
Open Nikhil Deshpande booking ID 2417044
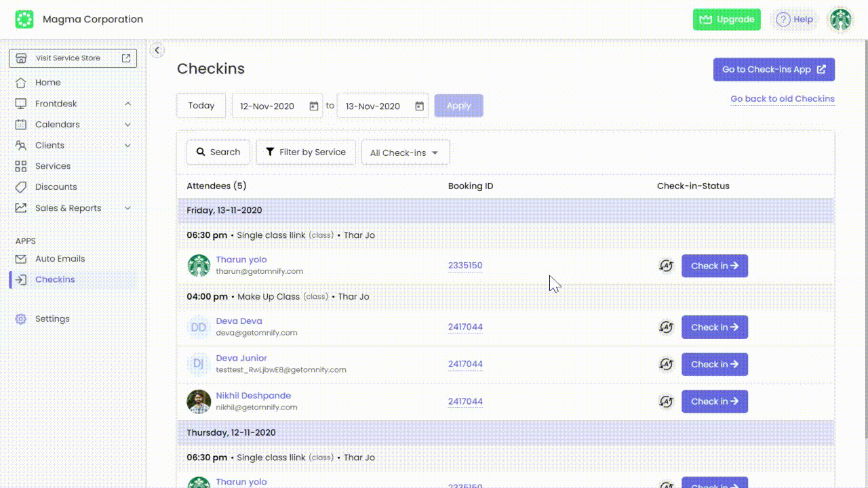pos(465,402)
